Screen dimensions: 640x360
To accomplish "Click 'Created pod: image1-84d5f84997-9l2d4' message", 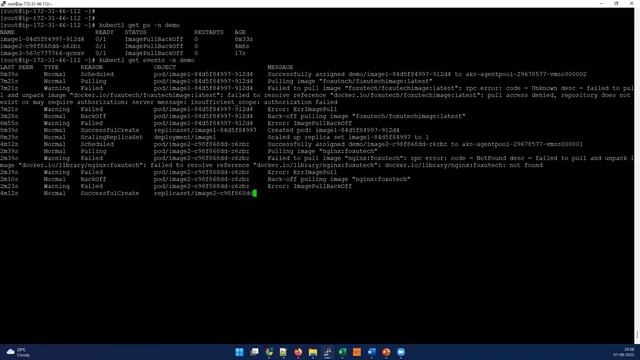I will pyautogui.click(x=333, y=130).
